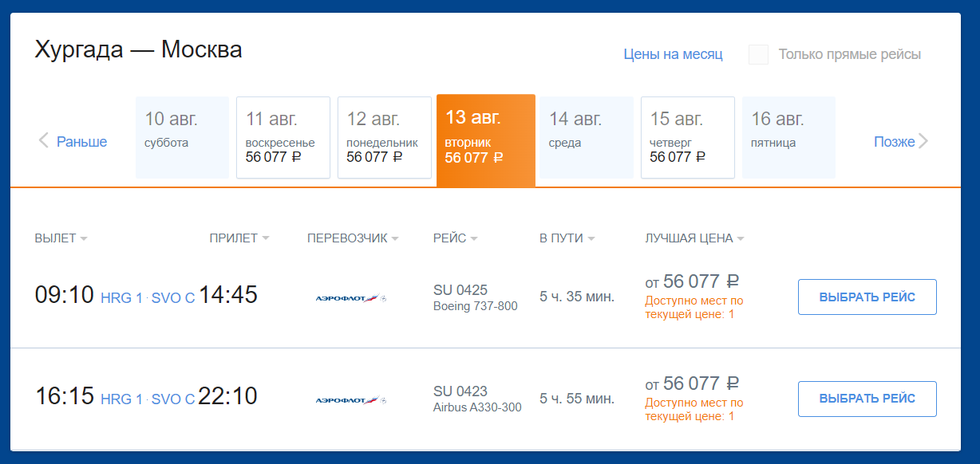Sort flights by Рейс column
980x464 pixels.
[x=456, y=238]
